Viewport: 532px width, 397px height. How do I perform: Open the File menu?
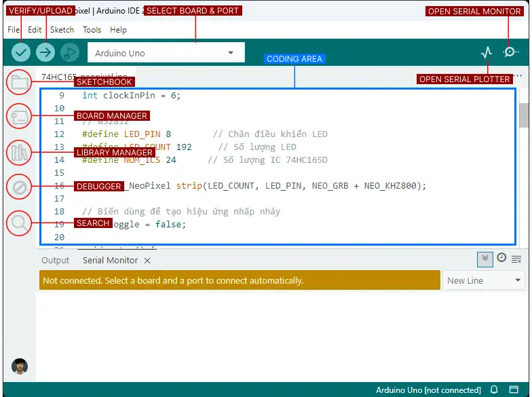[x=14, y=30]
